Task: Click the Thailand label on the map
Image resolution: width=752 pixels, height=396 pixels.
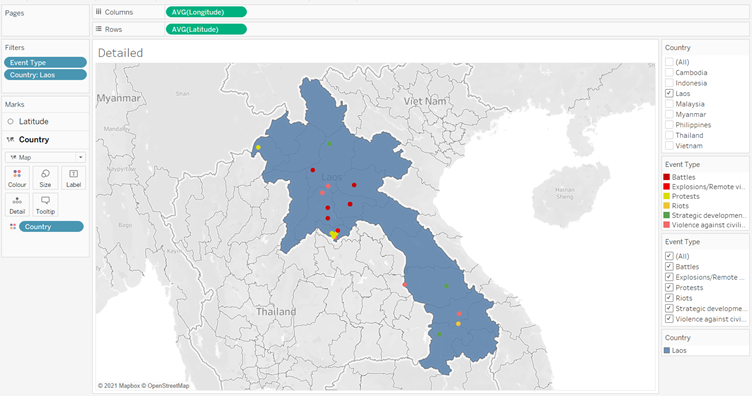Action: pyautogui.click(x=276, y=312)
